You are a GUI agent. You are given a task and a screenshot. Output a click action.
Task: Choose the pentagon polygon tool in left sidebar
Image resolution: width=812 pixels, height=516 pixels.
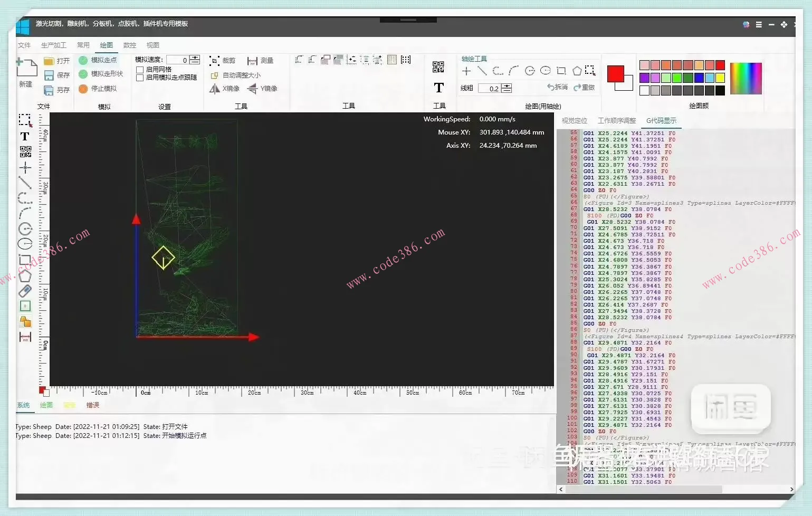(x=25, y=276)
